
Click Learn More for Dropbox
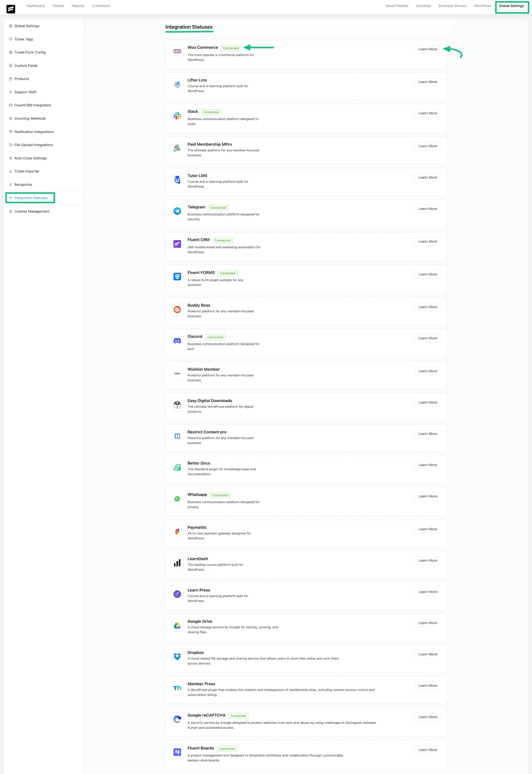428,654
